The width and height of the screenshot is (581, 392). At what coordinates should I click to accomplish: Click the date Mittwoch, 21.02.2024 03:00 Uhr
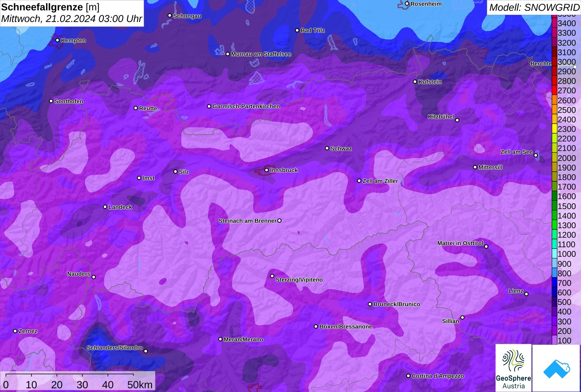(72, 19)
